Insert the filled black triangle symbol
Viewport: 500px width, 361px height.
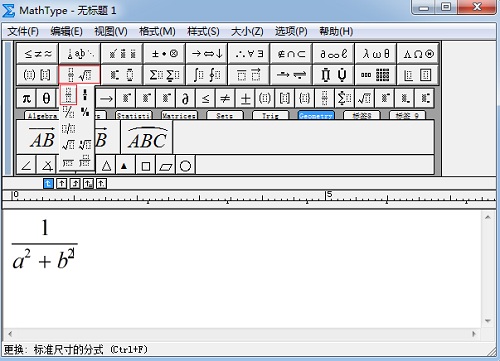[124, 165]
